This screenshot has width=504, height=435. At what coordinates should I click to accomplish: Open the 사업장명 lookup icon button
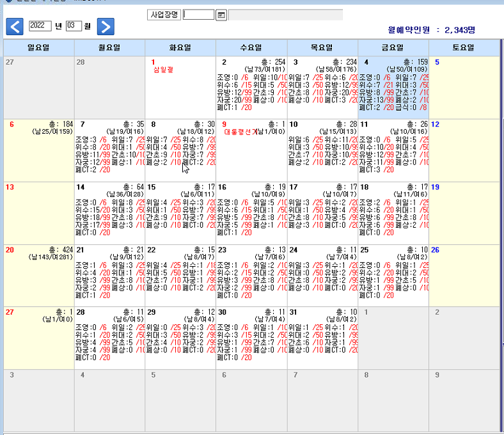221,15
